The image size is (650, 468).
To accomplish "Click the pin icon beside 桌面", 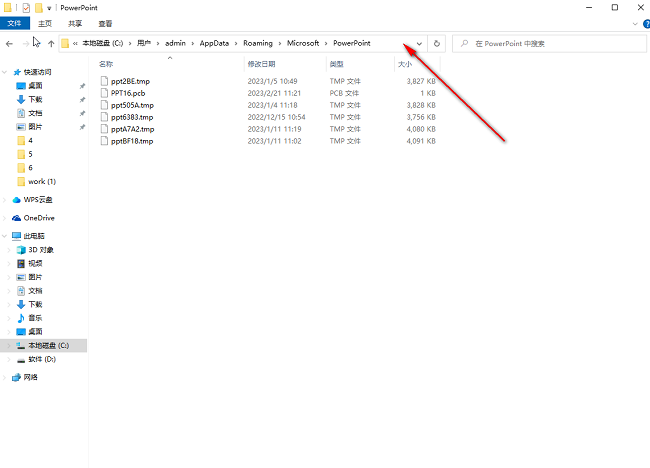I will pos(82,86).
